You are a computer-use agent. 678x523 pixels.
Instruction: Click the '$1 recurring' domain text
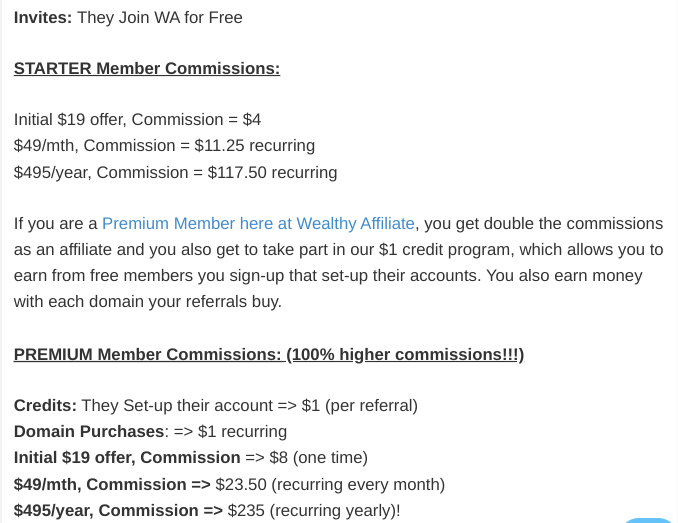243,431
